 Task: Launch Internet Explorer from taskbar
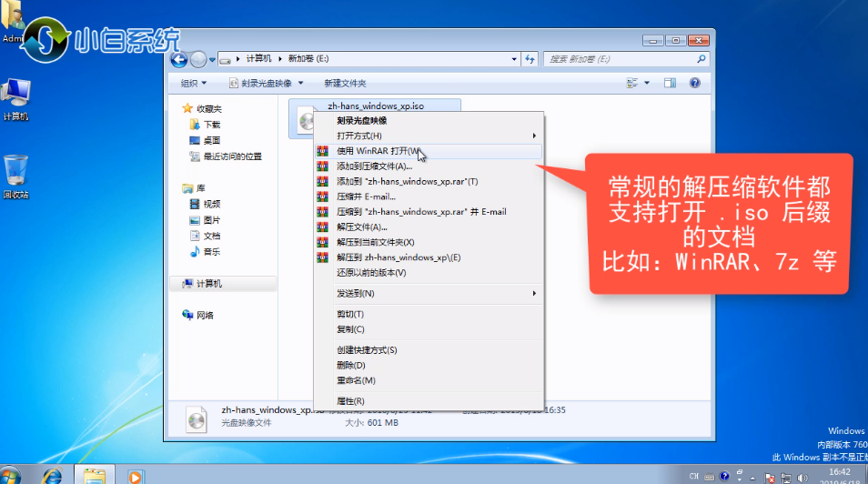(53, 475)
